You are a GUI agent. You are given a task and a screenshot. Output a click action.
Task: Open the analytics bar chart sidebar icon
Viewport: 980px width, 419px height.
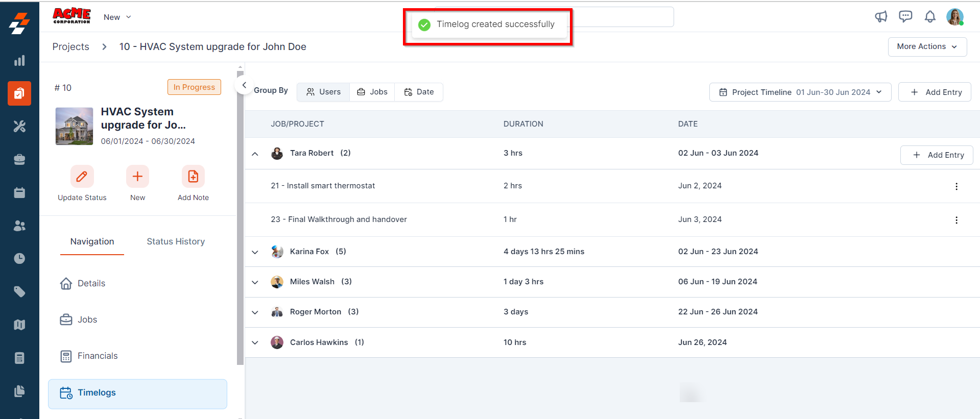pos(19,61)
